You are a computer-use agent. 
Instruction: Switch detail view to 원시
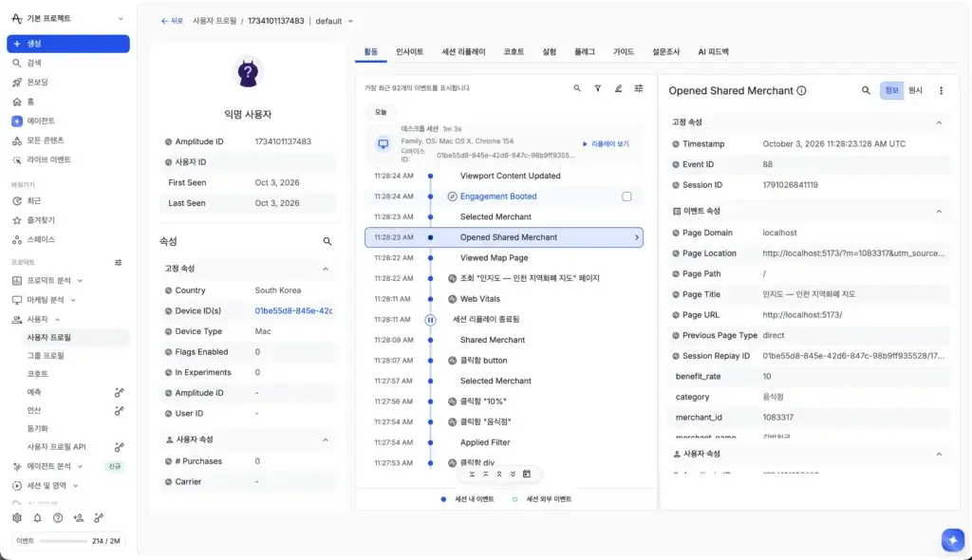point(915,90)
